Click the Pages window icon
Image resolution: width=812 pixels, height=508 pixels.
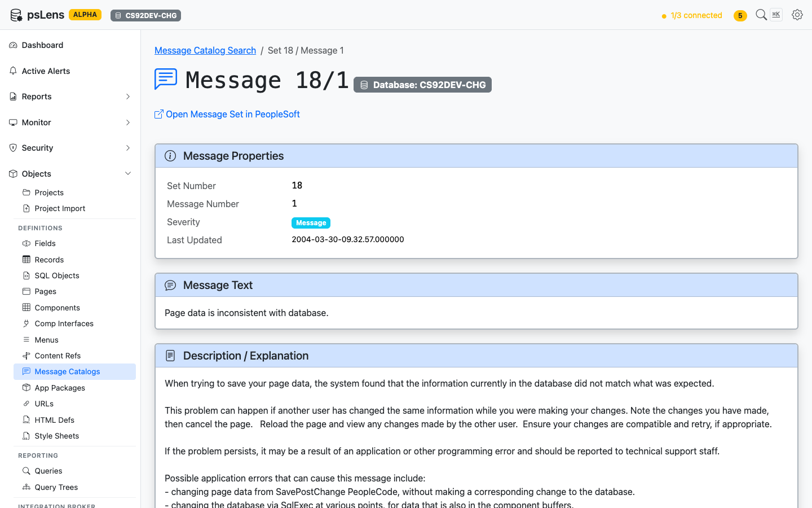[27, 291]
